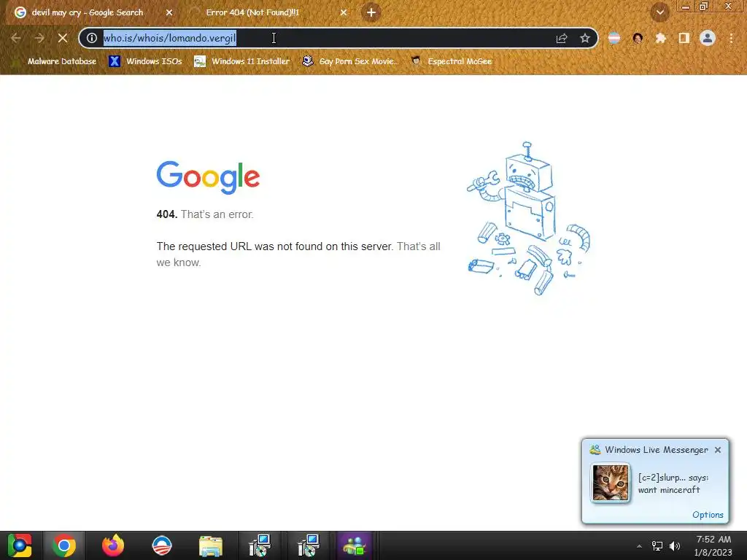Click the Google logo on error page
This screenshot has width=747, height=560.
(x=208, y=177)
